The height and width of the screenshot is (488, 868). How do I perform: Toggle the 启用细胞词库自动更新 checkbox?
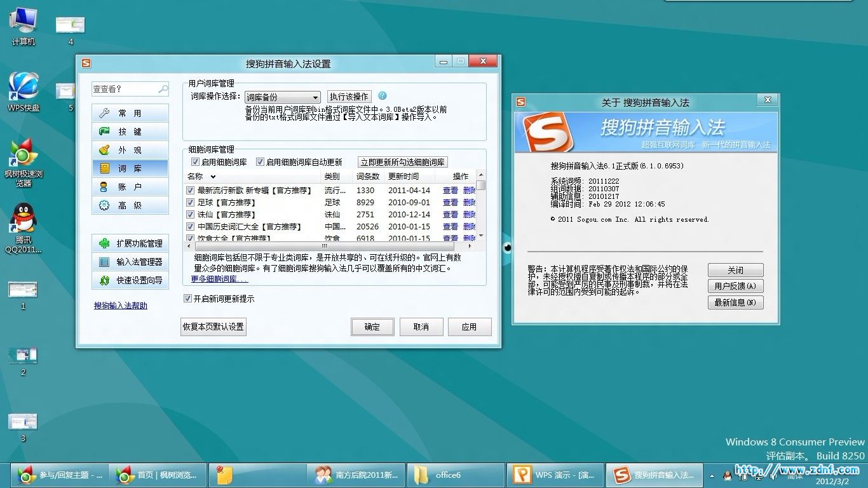coord(260,162)
